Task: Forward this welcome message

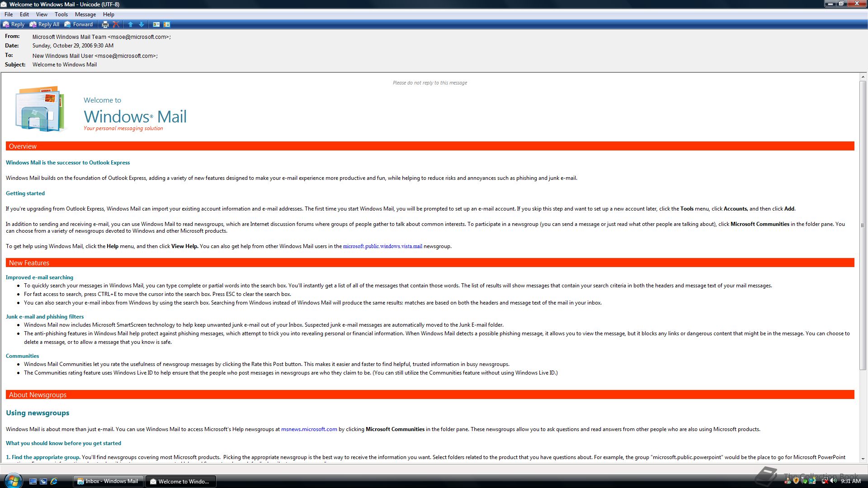Action: pyautogui.click(x=79, y=24)
